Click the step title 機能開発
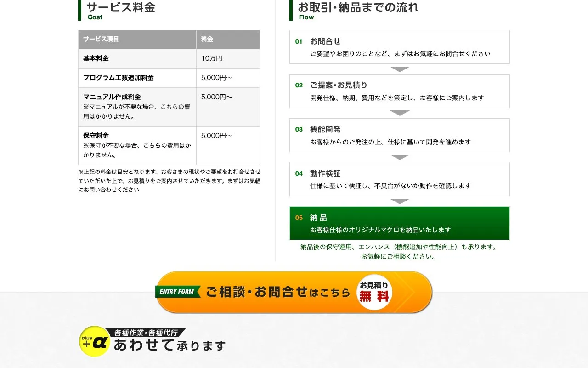The width and height of the screenshot is (588, 368). pyautogui.click(x=325, y=129)
